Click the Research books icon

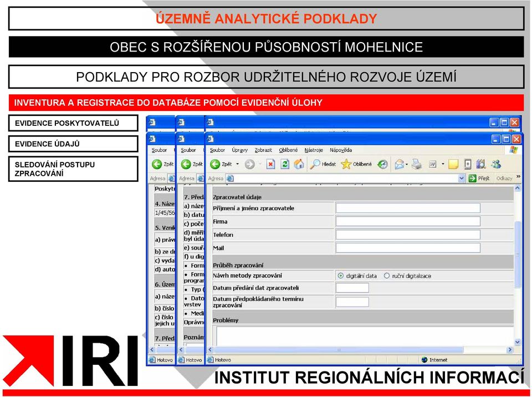pos(481,164)
